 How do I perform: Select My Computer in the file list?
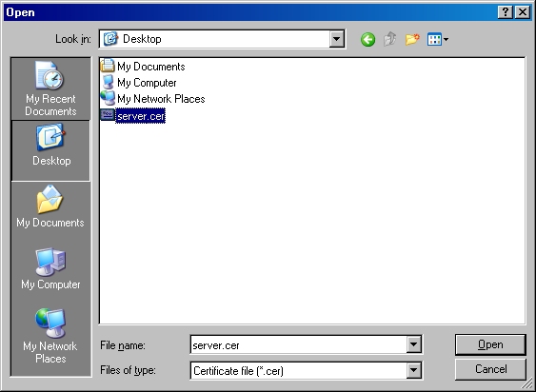pos(139,83)
